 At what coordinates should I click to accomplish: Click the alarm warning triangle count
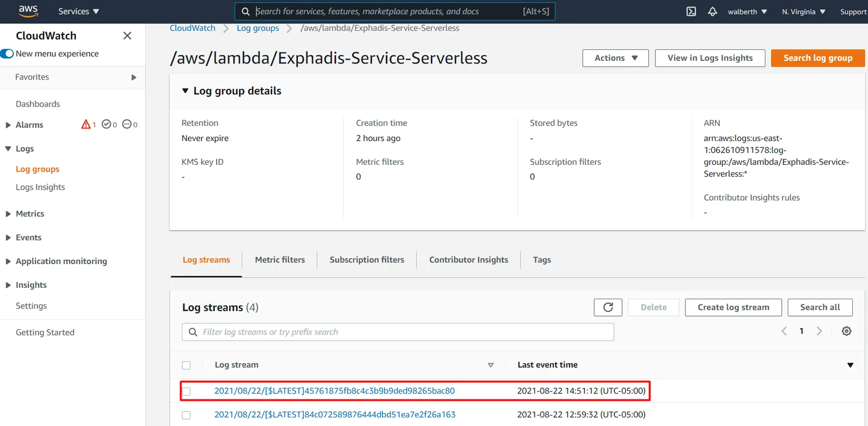[88, 125]
